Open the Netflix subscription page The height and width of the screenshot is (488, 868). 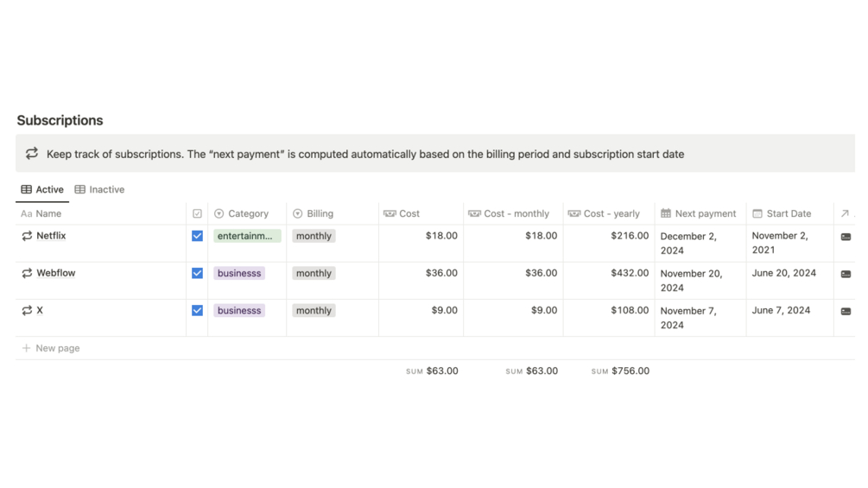pos(51,236)
